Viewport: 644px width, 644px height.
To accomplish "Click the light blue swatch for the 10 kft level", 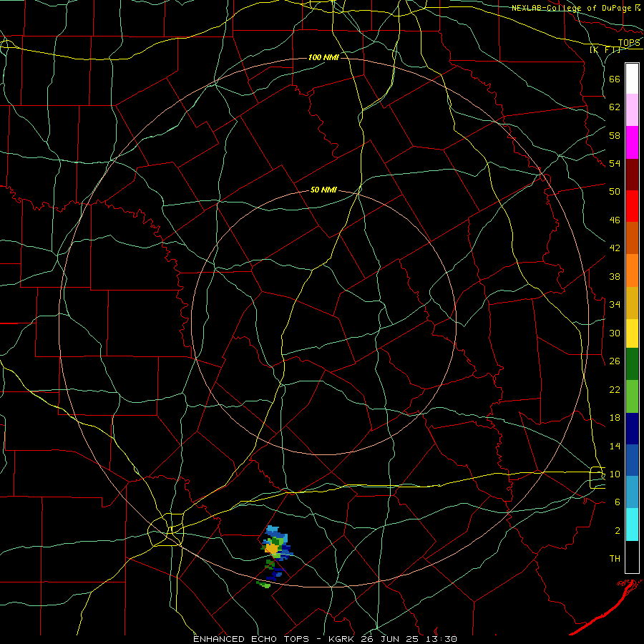I will (x=632, y=492).
